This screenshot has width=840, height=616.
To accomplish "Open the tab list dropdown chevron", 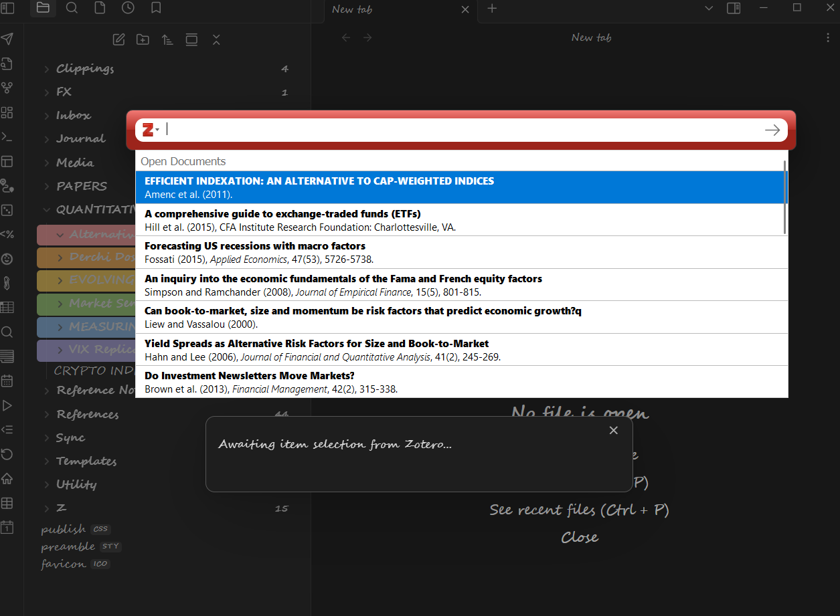I will tap(709, 8).
